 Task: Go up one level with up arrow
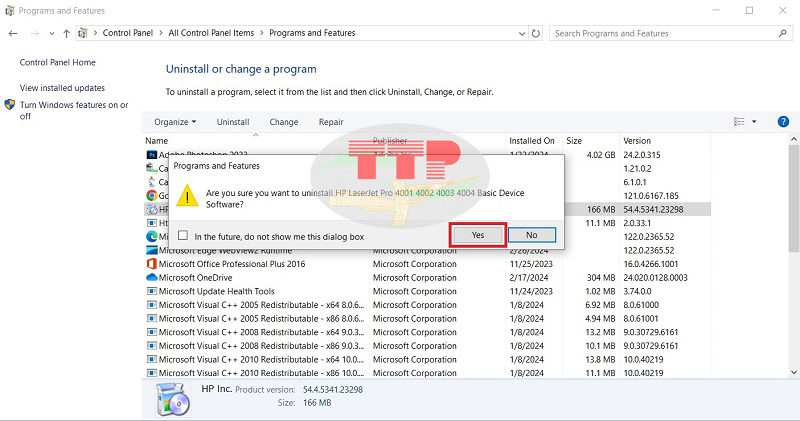[x=66, y=33]
